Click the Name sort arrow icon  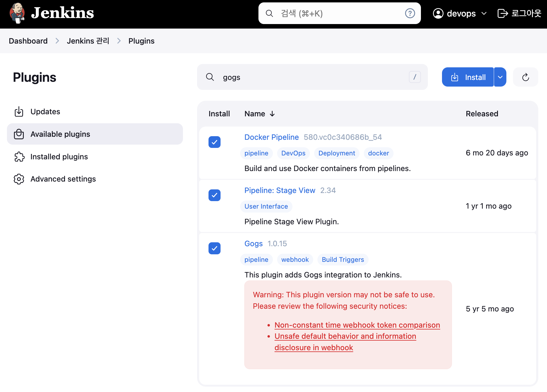(x=272, y=114)
